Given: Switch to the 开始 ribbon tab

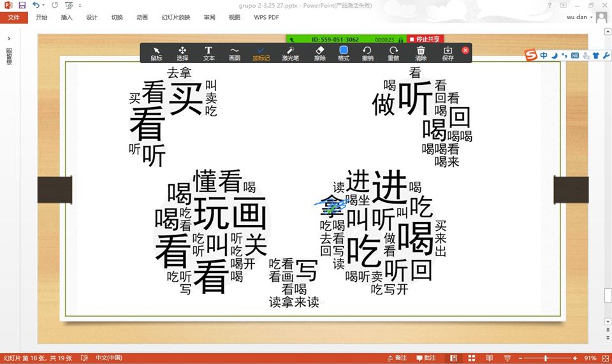Looking at the screenshot, I should pos(41,17).
